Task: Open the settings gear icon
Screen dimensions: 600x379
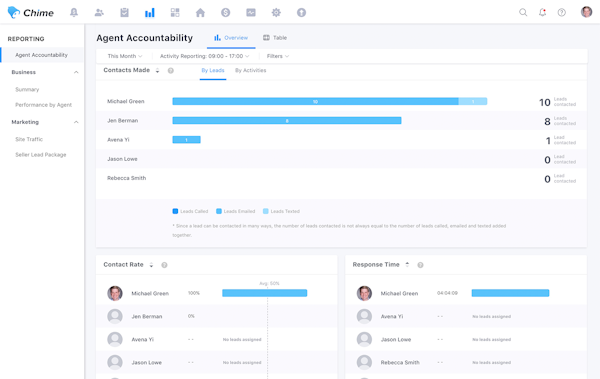Action: click(x=276, y=13)
